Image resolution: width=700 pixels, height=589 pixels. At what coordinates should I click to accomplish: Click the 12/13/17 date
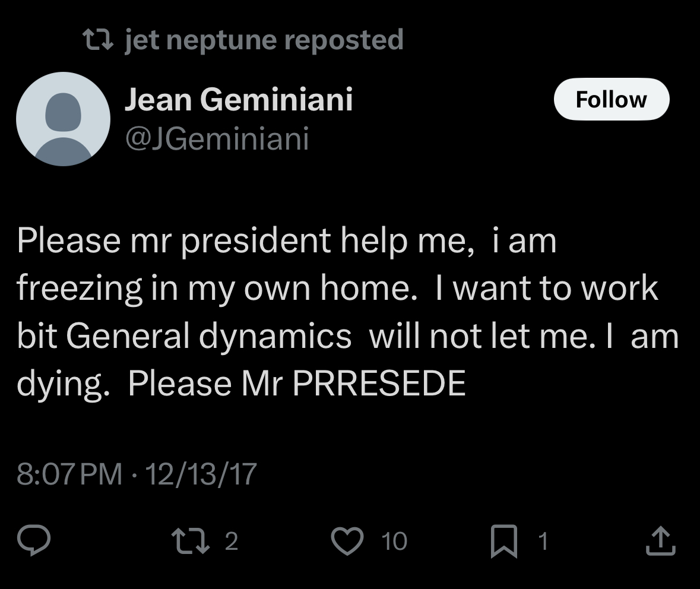201,474
